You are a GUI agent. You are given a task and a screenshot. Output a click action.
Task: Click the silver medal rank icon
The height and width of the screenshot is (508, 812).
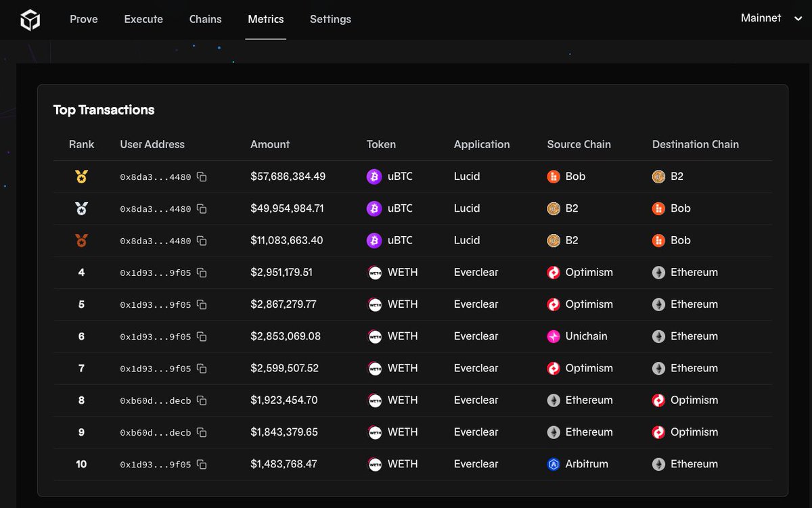(x=81, y=209)
